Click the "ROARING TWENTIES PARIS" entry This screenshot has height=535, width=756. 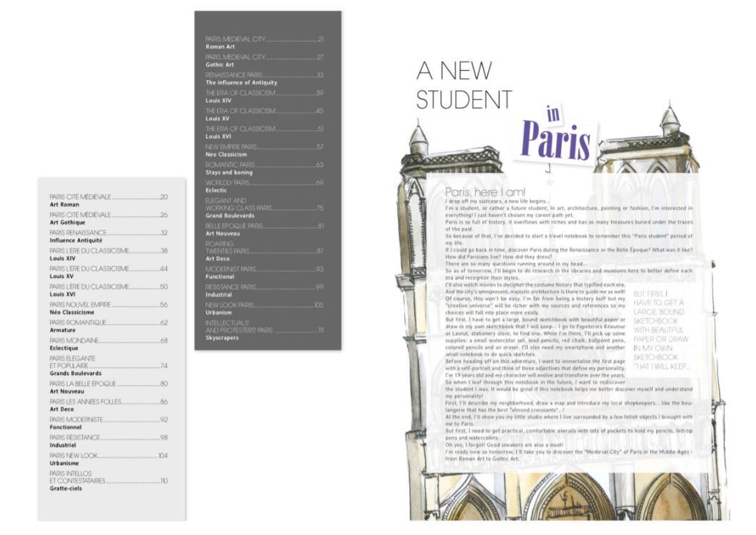265,247
